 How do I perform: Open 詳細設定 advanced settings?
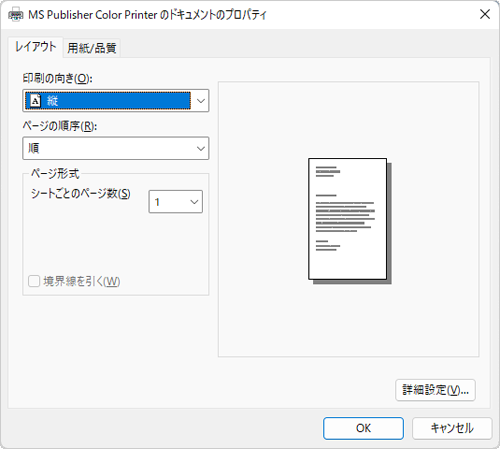coord(435,390)
